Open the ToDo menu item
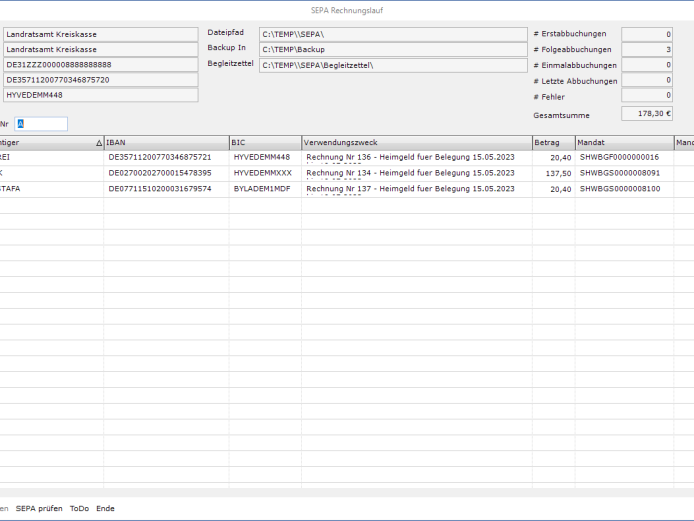 coord(79,508)
